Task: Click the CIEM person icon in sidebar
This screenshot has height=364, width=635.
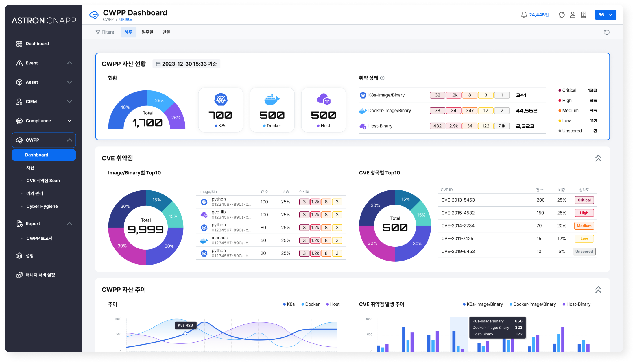Action: (19, 101)
